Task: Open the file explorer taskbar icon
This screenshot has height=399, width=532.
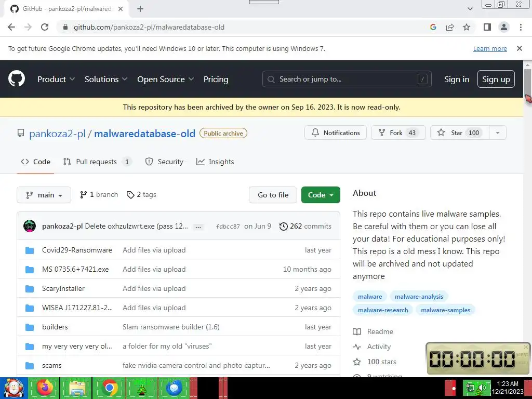Action: [x=77, y=388]
